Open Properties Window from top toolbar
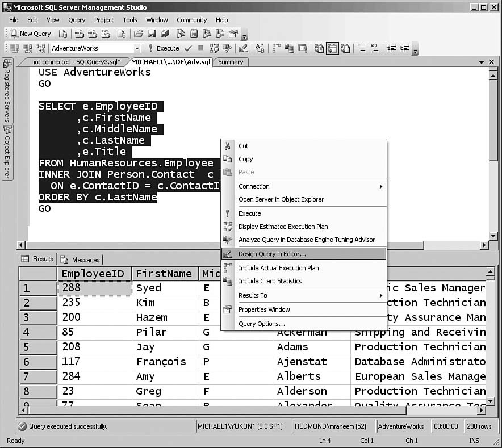The width and height of the screenshot is (502, 448). (x=234, y=34)
